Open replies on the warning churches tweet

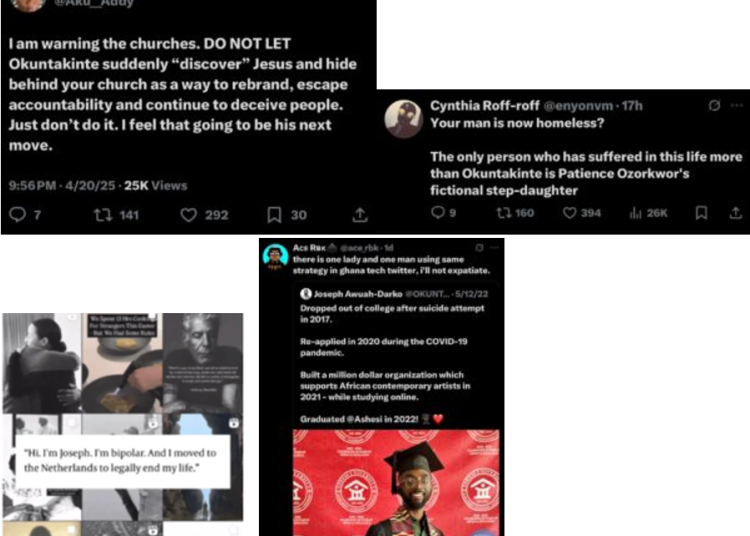coord(18,214)
